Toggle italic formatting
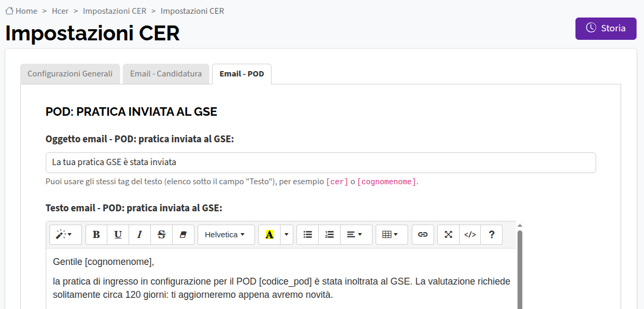Viewport: 644px width, 309px height. (140, 234)
